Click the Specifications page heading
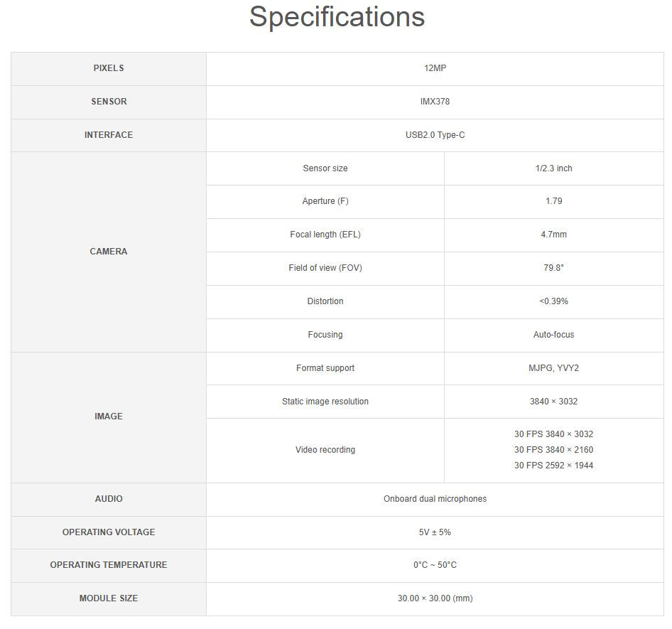This screenshot has width=672, height=629. coord(337,17)
